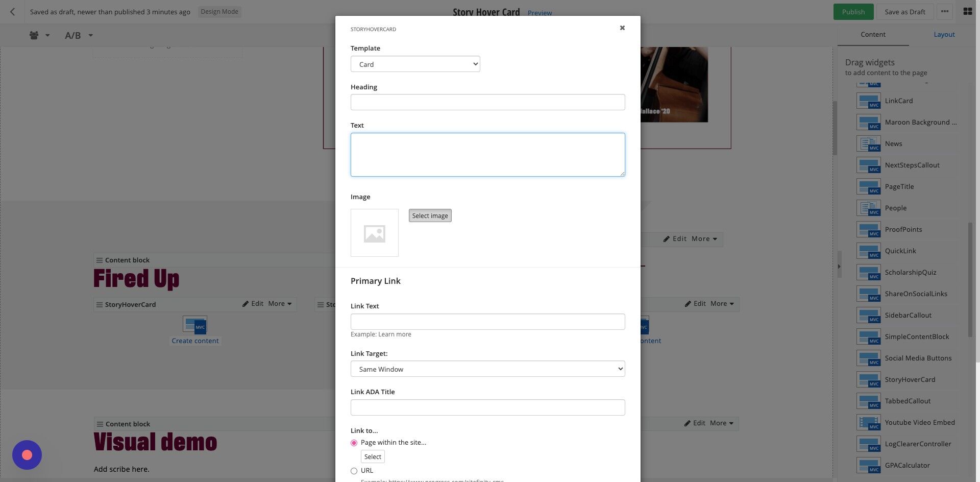
Task: Open the Link Target dropdown
Action: 488,369
